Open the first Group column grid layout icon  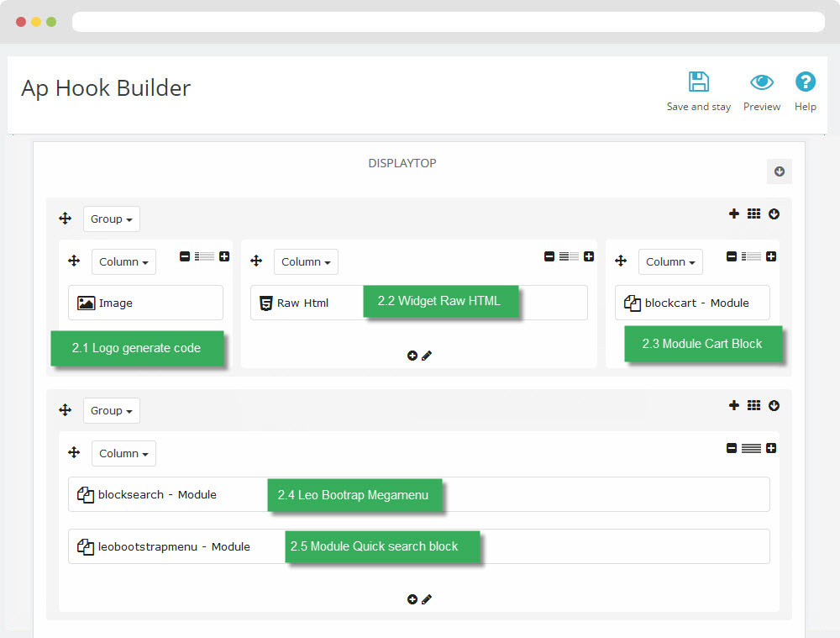point(753,214)
